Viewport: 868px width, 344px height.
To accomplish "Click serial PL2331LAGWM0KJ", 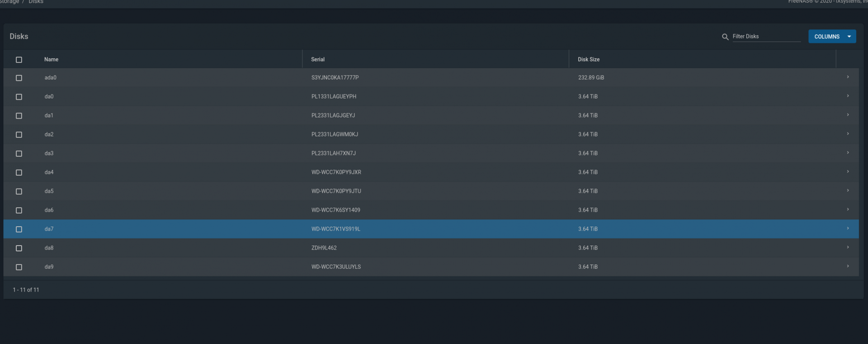I will coord(335,135).
